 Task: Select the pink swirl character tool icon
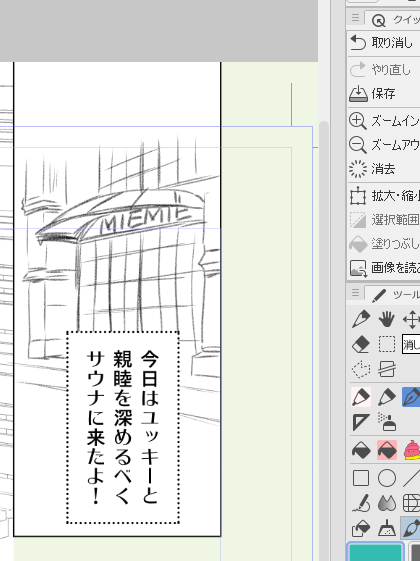pyautogui.click(x=412, y=450)
